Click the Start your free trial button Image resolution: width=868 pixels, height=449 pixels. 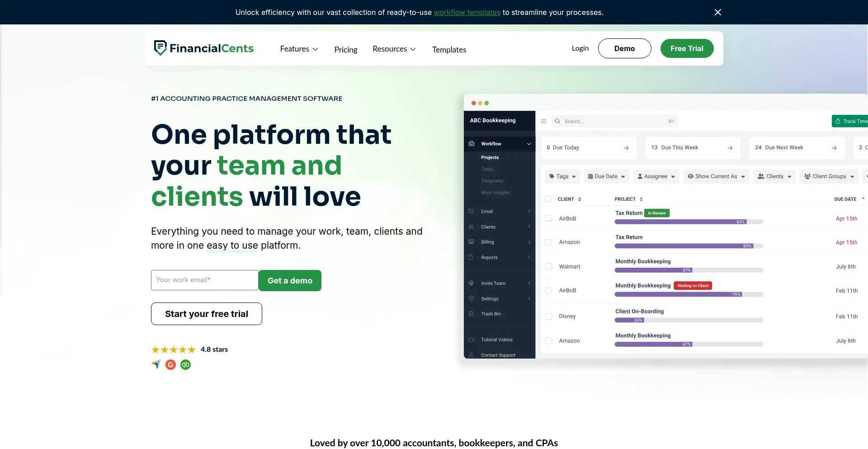pos(206,313)
